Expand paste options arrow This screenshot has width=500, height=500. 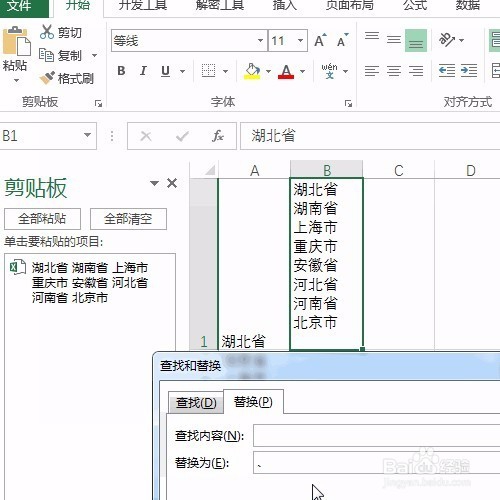tap(16, 80)
